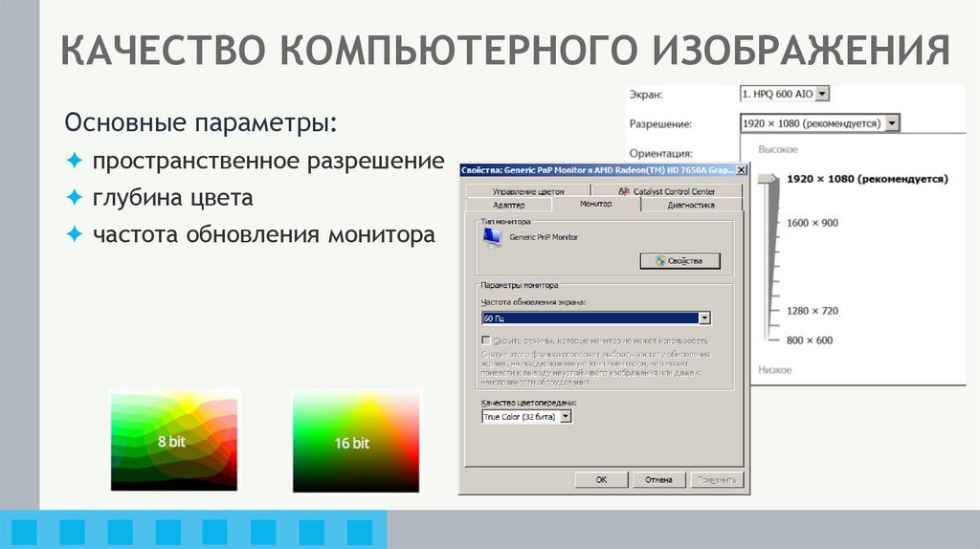980x549 pixels.
Task: Select 1280 × 720 resolution on slider
Action: click(813, 311)
